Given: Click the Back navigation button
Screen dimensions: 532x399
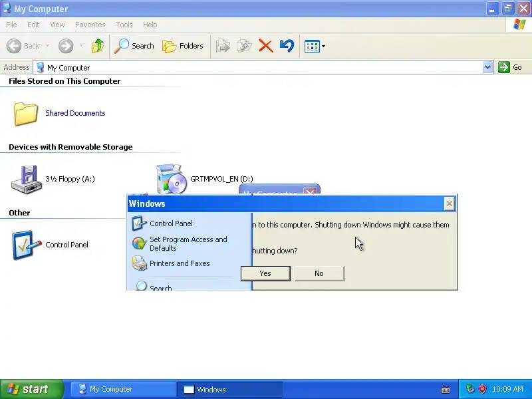Looking at the screenshot, I should pyautogui.click(x=23, y=46).
